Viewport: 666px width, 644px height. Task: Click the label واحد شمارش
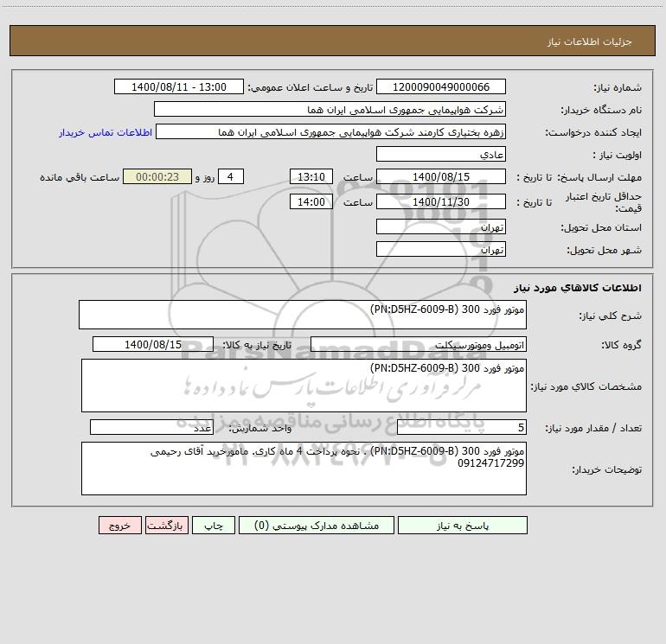coord(260,428)
